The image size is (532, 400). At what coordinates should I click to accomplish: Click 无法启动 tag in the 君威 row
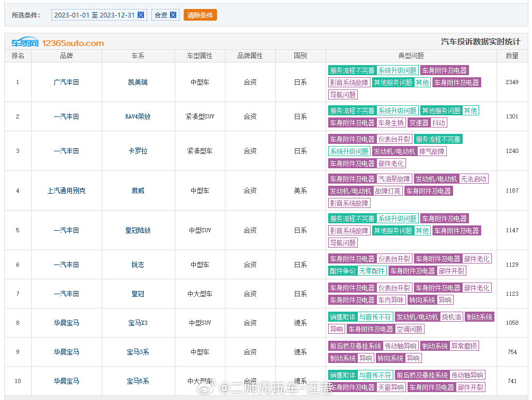pos(474,179)
